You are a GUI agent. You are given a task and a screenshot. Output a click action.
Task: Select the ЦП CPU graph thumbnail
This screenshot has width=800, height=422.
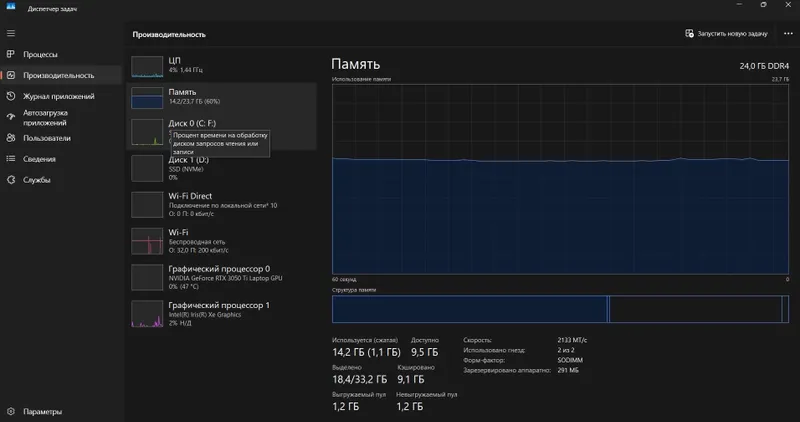coord(147,66)
